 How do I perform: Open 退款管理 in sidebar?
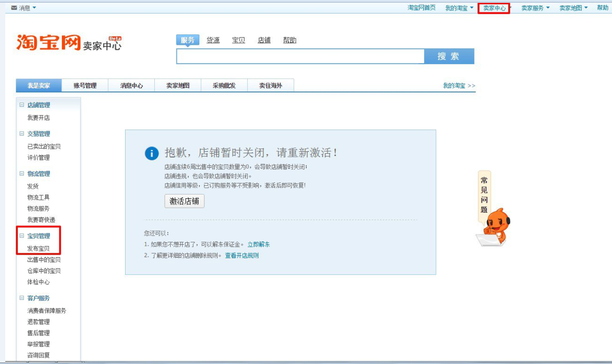click(38, 322)
